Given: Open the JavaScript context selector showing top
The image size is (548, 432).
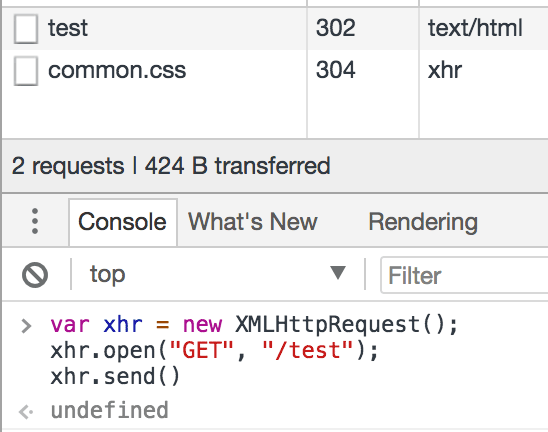Looking at the screenshot, I should pos(217,274).
